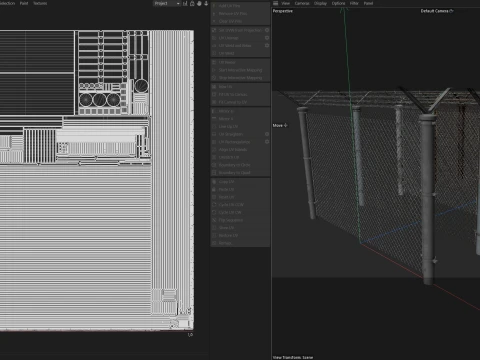Screen dimensions: 480x360
Task: Run UV Weld and Relax
Action: (235, 46)
